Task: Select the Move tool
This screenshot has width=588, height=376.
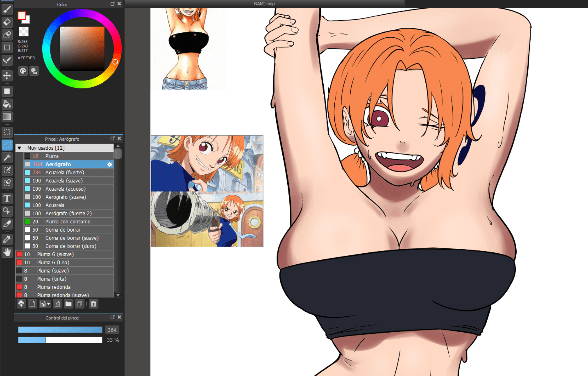Action: click(x=7, y=76)
